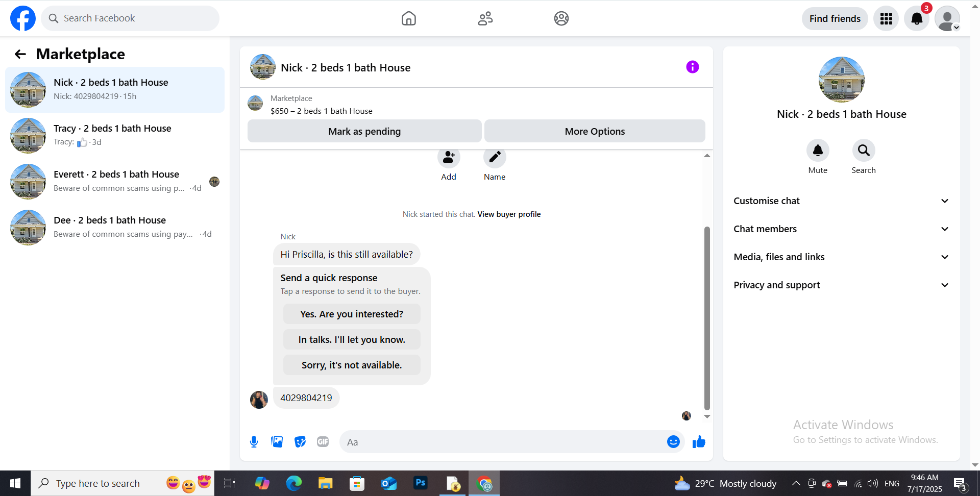Screen dimensions: 980x496
Task: Click the chat scroll down arrow
Action: (x=707, y=416)
